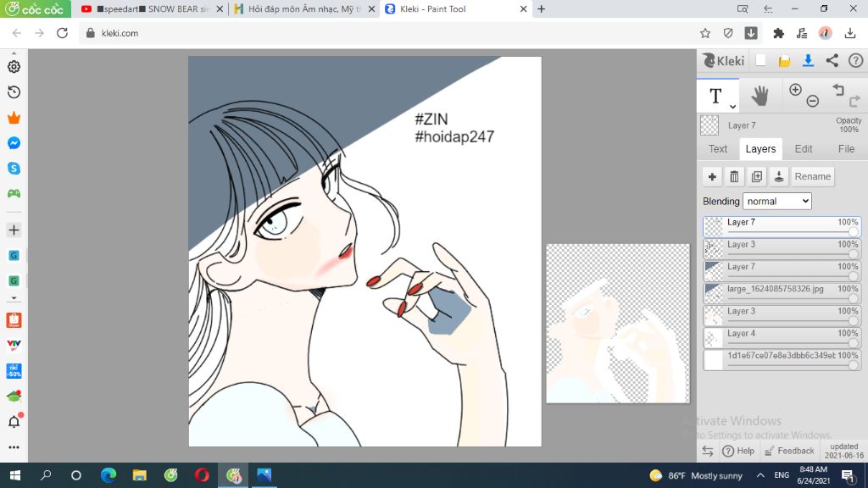Screen dimensions: 868x488
Task: Open File Explorer from the taskbar
Action: 140,475
